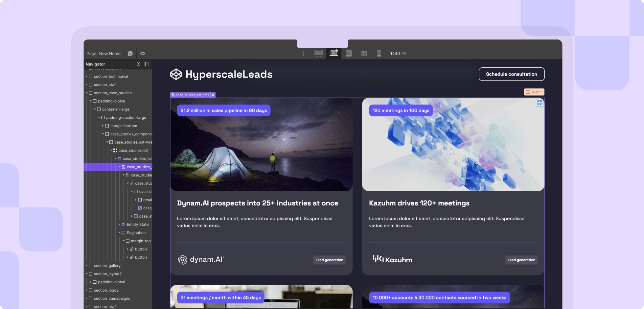This screenshot has width=644, height=309.
Task: Click the tent night-sky case study image
Action: coord(261,145)
